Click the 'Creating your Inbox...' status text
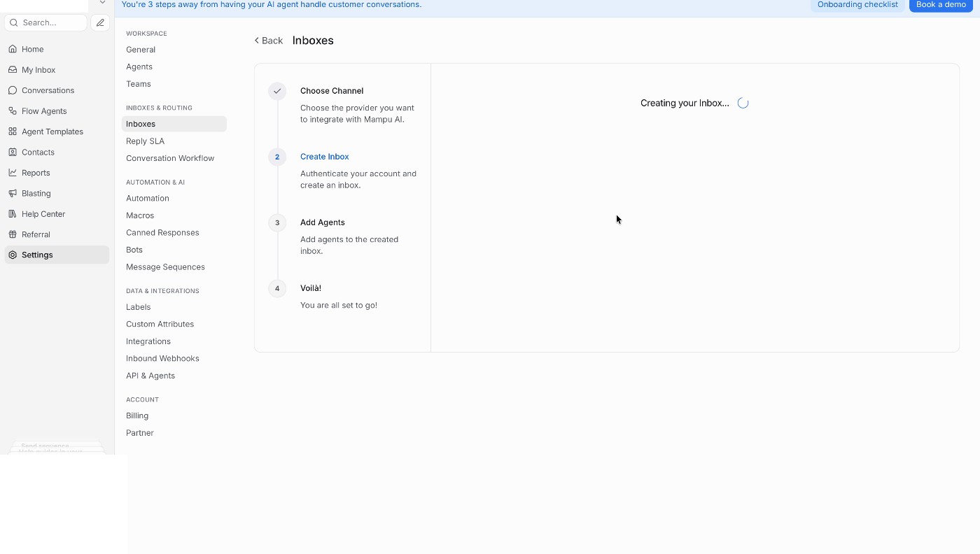 coord(685,103)
